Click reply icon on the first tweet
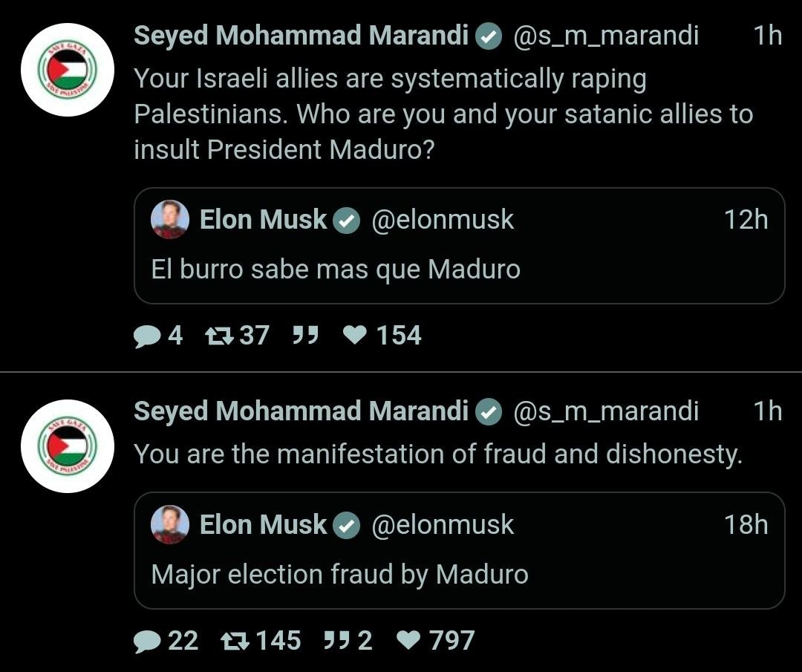The height and width of the screenshot is (672, 802). (147, 336)
